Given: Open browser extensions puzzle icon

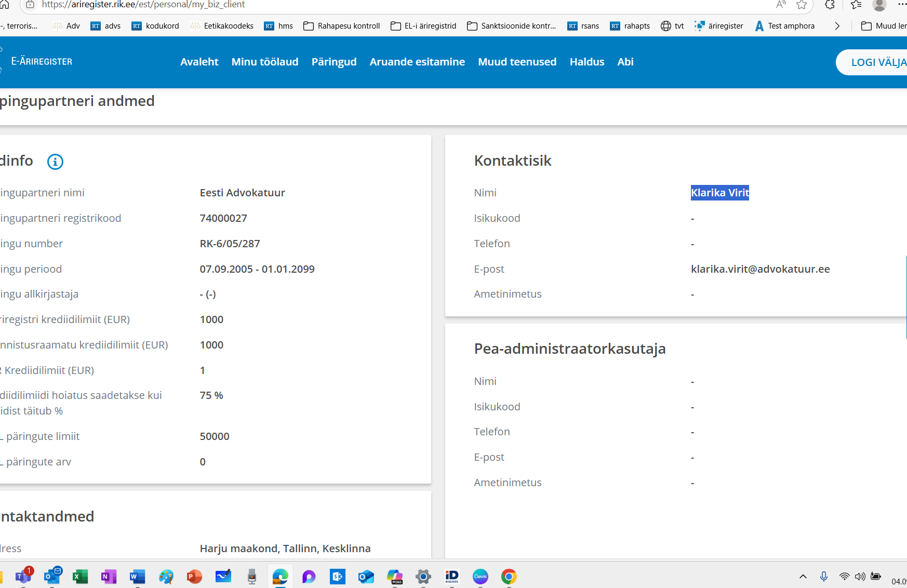Looking at the screenshot, I should [x=830, y=5].
